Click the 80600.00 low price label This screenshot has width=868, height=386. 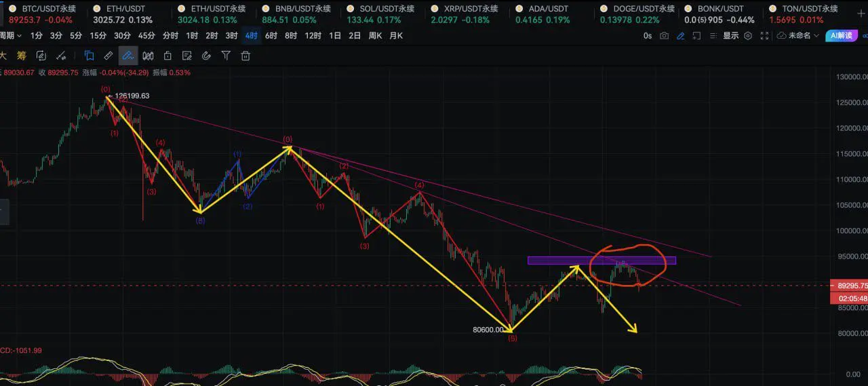click(488, 330)
